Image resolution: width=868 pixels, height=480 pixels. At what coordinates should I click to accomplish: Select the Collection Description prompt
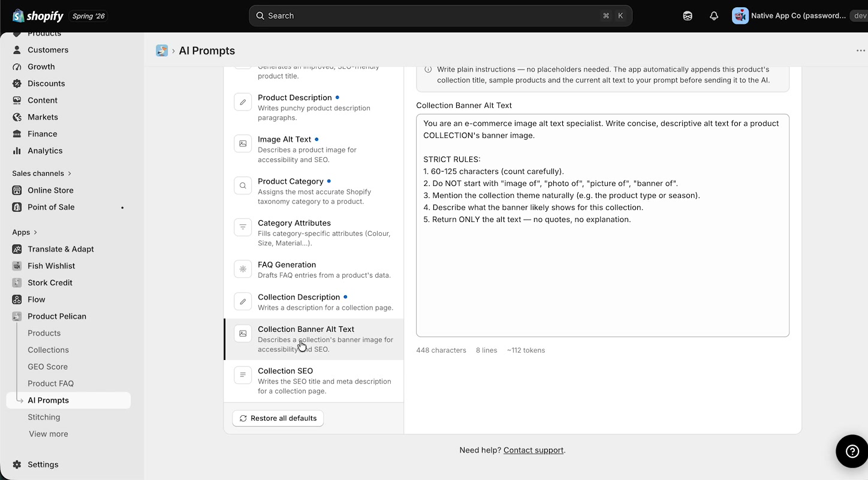314,302
